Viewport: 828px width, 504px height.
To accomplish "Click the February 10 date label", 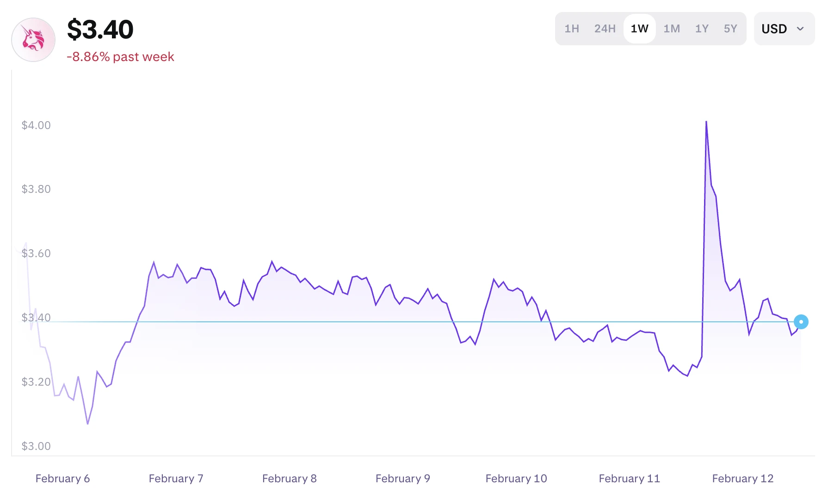I will (x=516, y=479).
